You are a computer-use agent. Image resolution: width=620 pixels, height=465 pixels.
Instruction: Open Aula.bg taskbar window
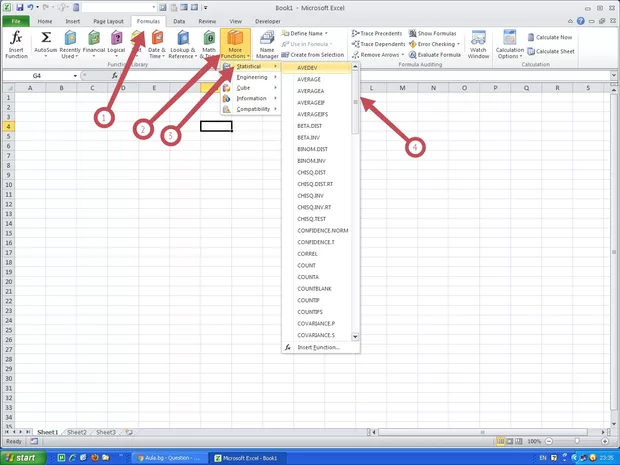pyautogui.click(x=168, y=458)
